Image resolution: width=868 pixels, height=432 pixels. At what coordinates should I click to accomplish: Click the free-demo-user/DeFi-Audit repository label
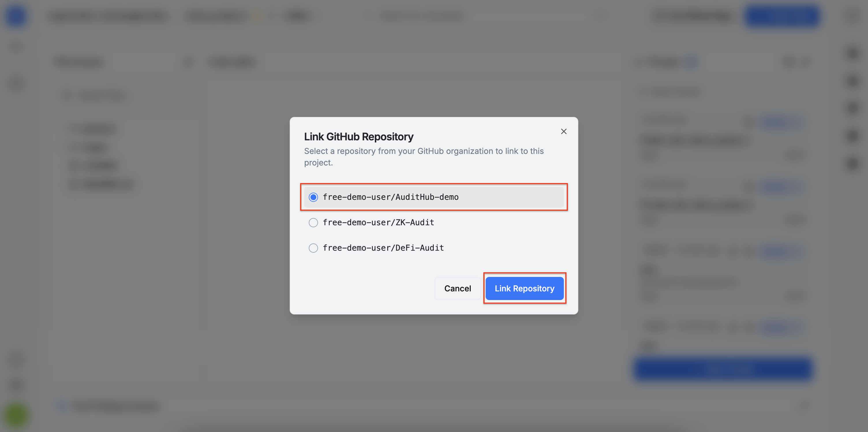coord(383,248)
